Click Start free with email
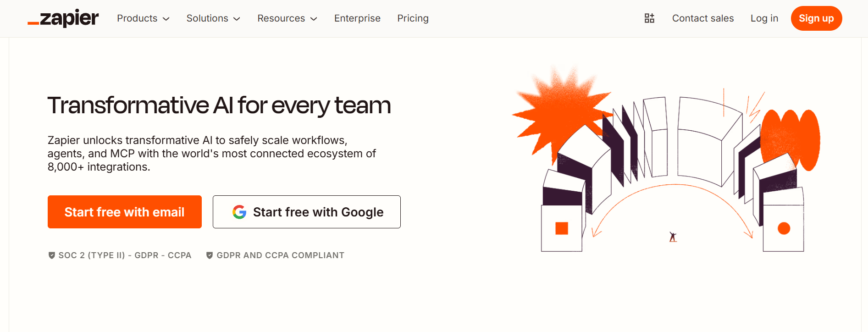The image size is (868, 332). click(x=124, y=211)
